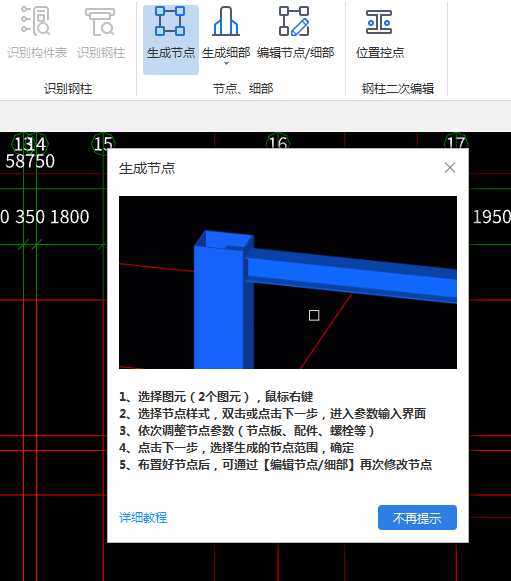Click axis label 17 in drawing
The width and height of the screenshot is (511, 581).
click(x=456, y=142)
